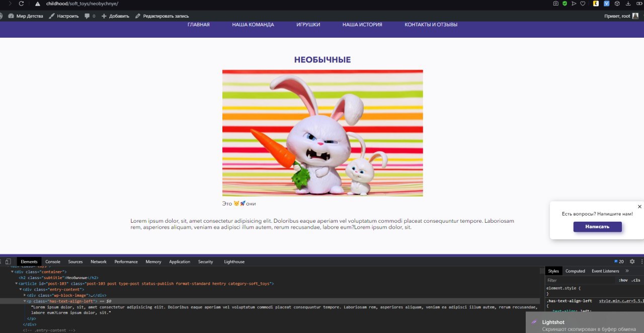644x333 pixels.
Task: Collapse the p has-text-align-left node
Action: 25,301
